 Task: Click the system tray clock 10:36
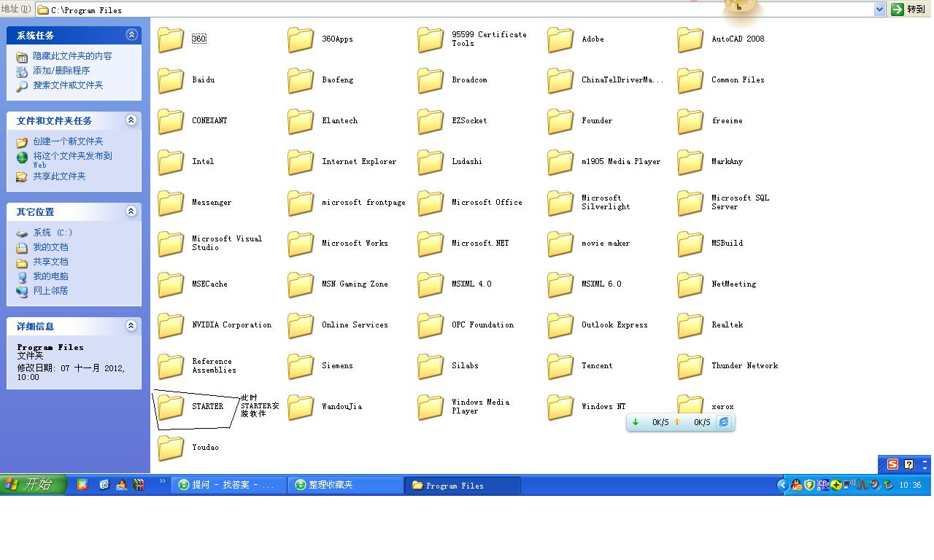tap(910, 485)
